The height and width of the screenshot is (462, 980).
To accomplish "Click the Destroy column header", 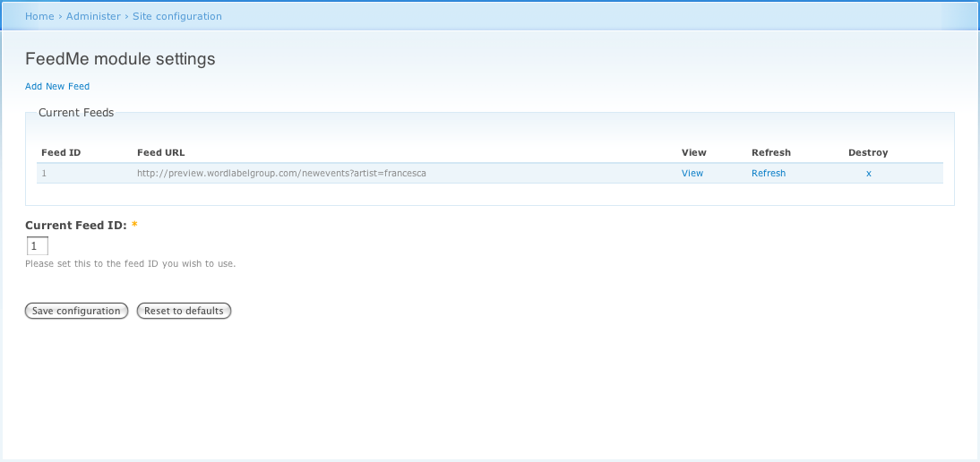I will click(867, 152).
